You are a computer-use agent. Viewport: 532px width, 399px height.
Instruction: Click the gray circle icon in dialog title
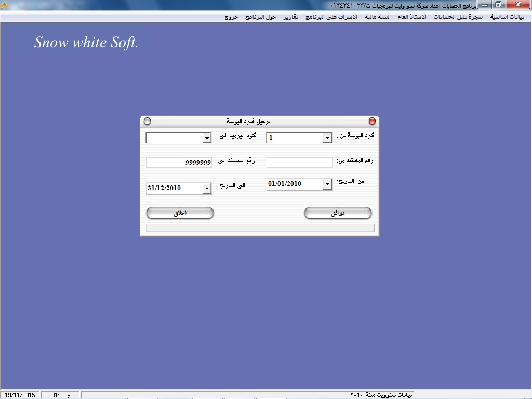(147, 121)
